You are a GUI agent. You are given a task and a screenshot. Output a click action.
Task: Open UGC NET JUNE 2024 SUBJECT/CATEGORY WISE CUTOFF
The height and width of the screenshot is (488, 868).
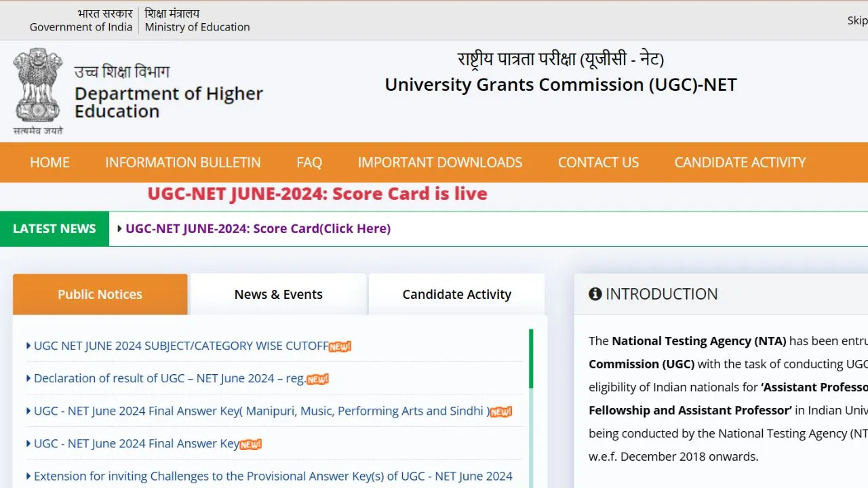click(181, 346)
